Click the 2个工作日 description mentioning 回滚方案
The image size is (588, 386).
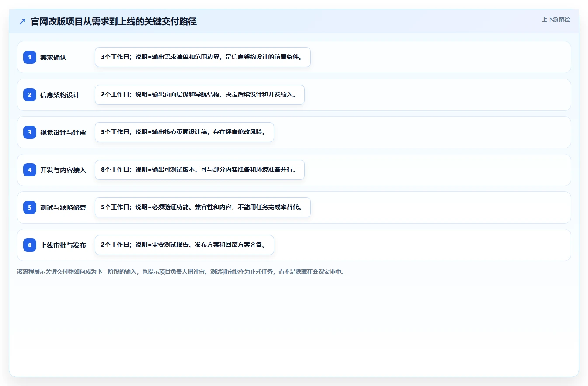coord(184,245)
